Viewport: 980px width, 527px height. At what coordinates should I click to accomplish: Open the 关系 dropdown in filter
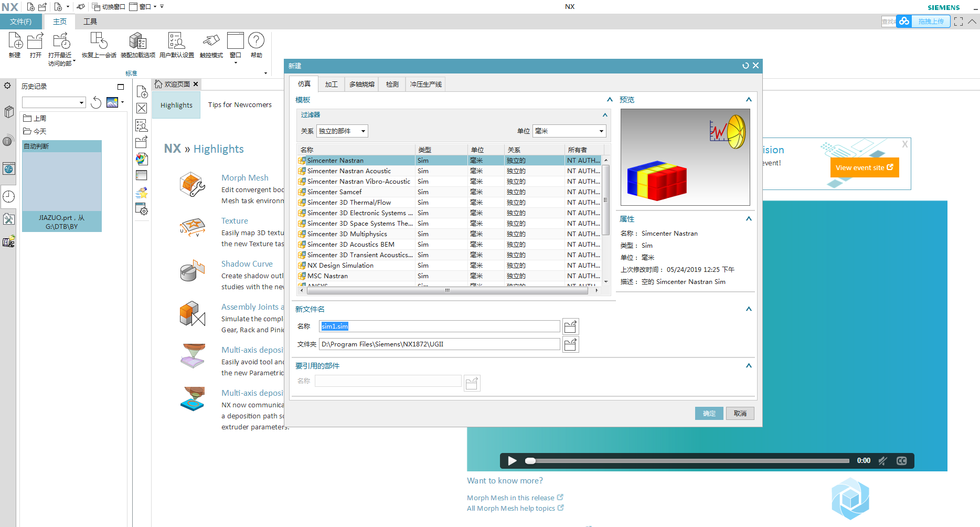click(342, 131)
